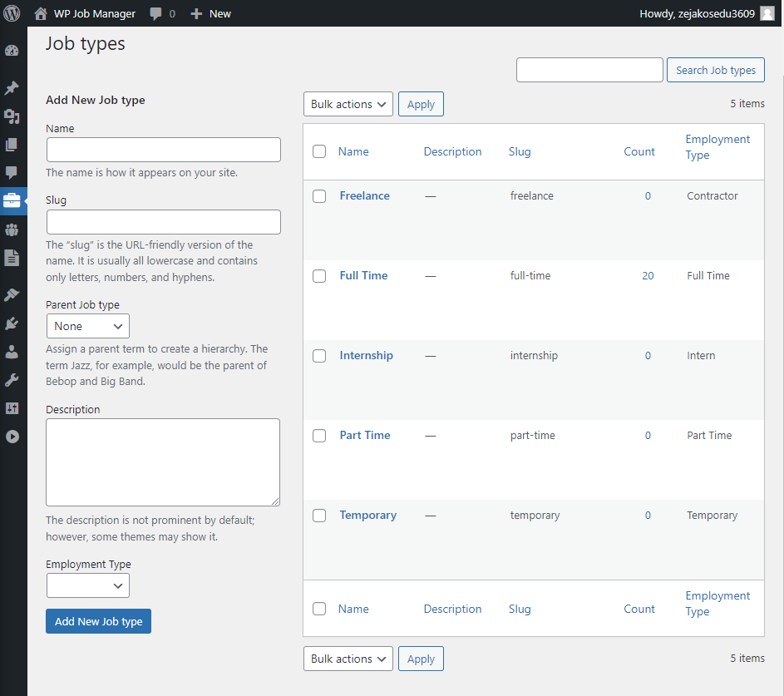Open Media library sidebar icon
Viewport: 784px width, 696px height.
pos(12,116)
